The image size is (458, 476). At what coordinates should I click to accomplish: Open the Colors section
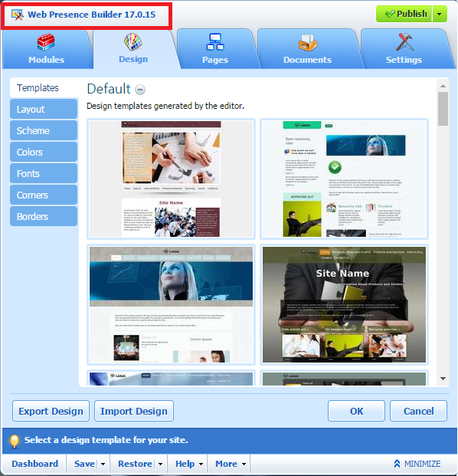[x=44, y=152]
